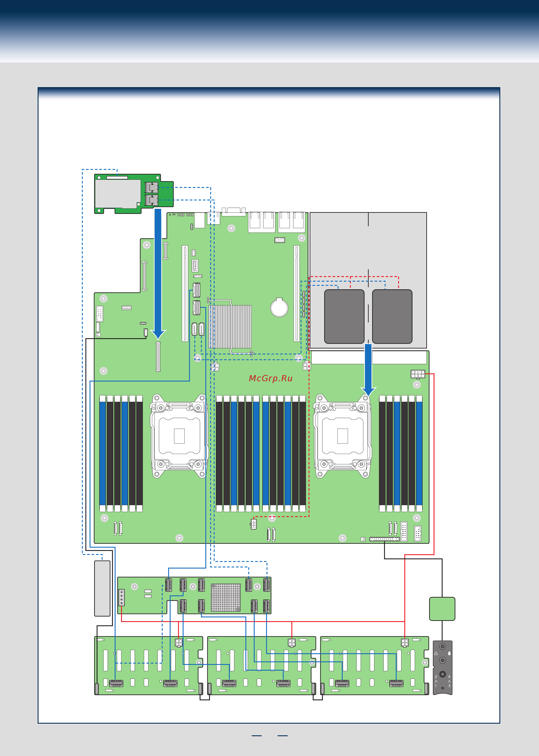Click the warning triangle status icon
This screenshot has width=539, height=756.
(x=436, y=653)
